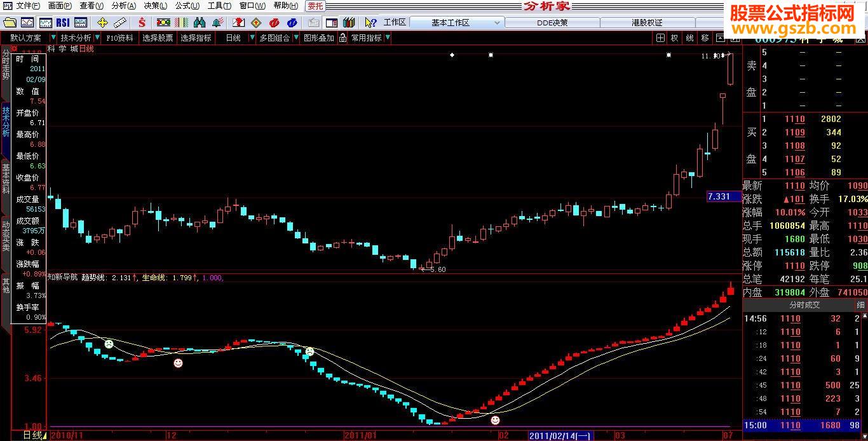Image resolution: width=868 pixels, height=441 pixels.
Task: Expand the 默认方案 dropdown arrow
Action: pyautogui.click(x=53, y=37)
